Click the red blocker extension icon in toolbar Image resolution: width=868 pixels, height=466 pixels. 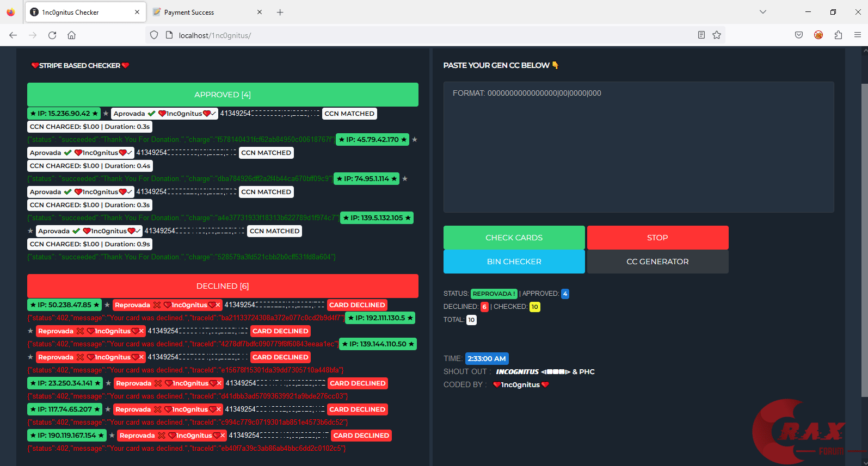(818, 35)
